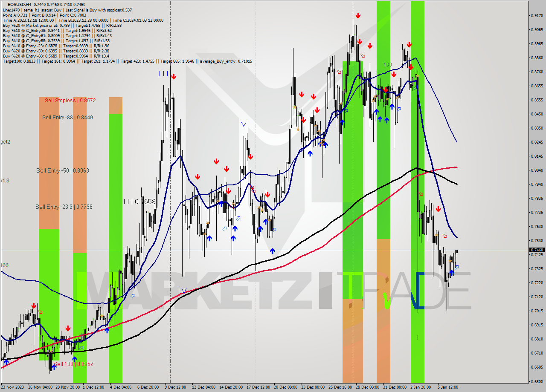
Task: Click the 0.9170 price axis value
Action: click(x=537, y=16)
